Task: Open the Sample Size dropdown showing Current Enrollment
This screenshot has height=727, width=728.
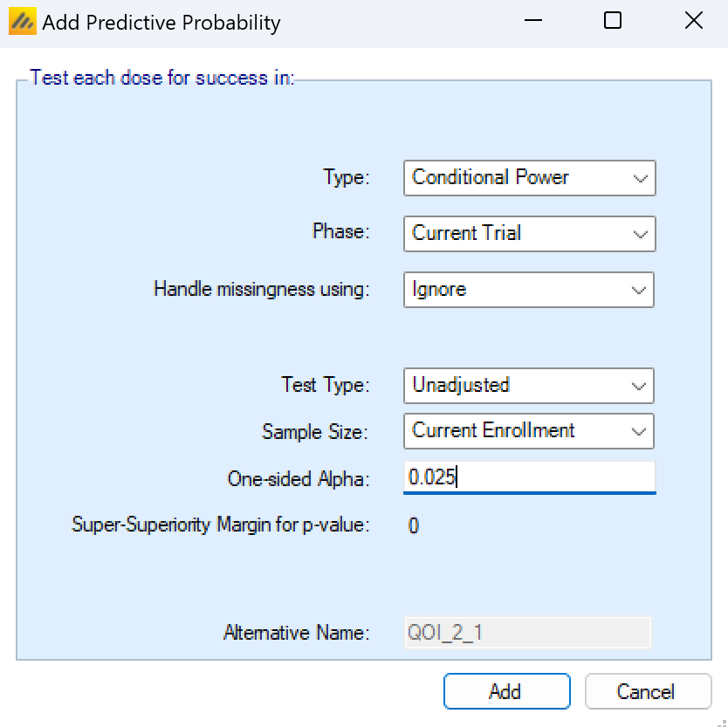Action: pos(529,430)
